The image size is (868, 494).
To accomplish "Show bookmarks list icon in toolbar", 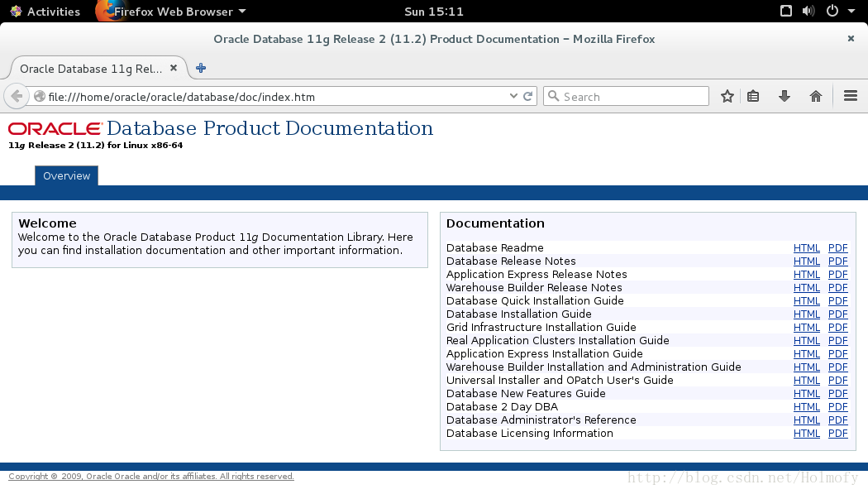I will point(753,96).
